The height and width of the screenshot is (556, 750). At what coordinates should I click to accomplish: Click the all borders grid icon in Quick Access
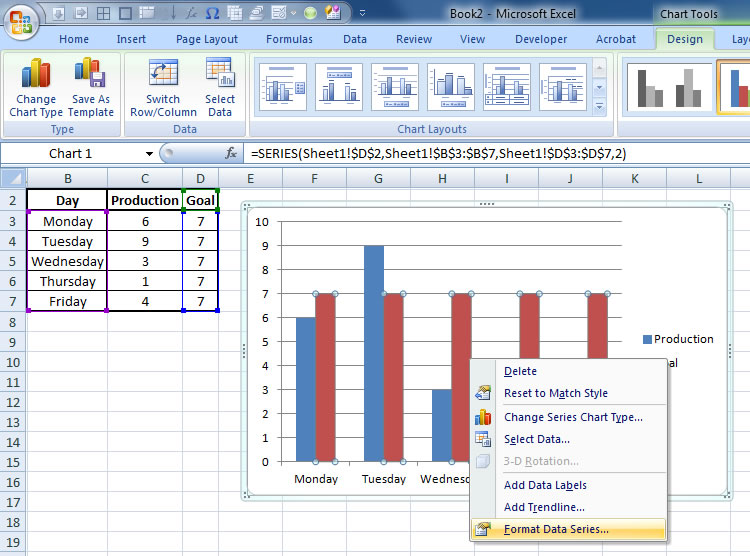coord(103,13)
